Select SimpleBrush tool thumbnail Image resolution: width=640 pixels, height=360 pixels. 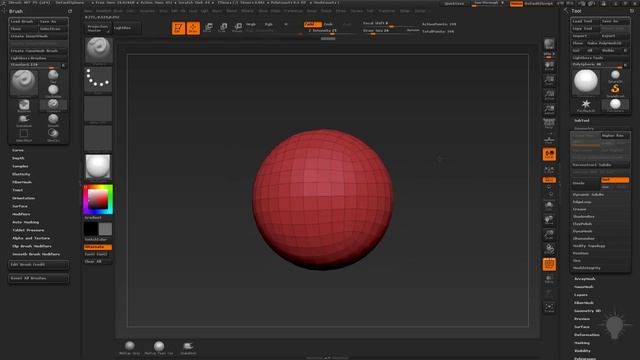click(615, 90)
